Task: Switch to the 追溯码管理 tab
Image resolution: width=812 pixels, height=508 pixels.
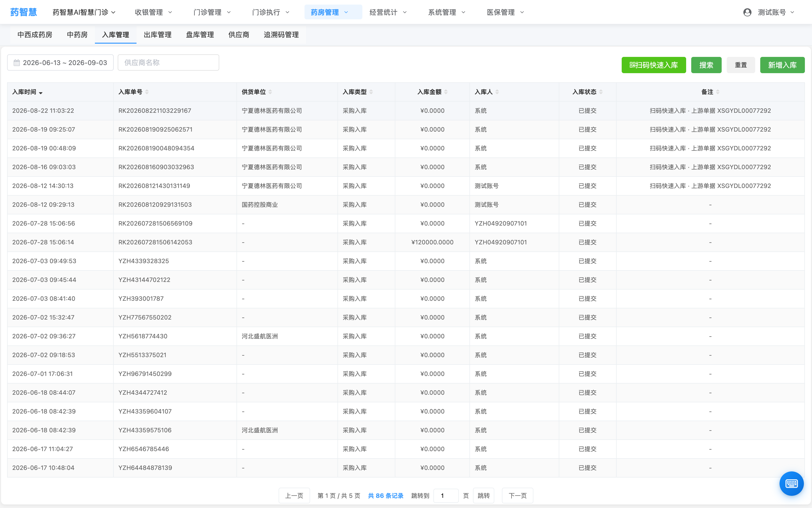Action: click(281, 35)
